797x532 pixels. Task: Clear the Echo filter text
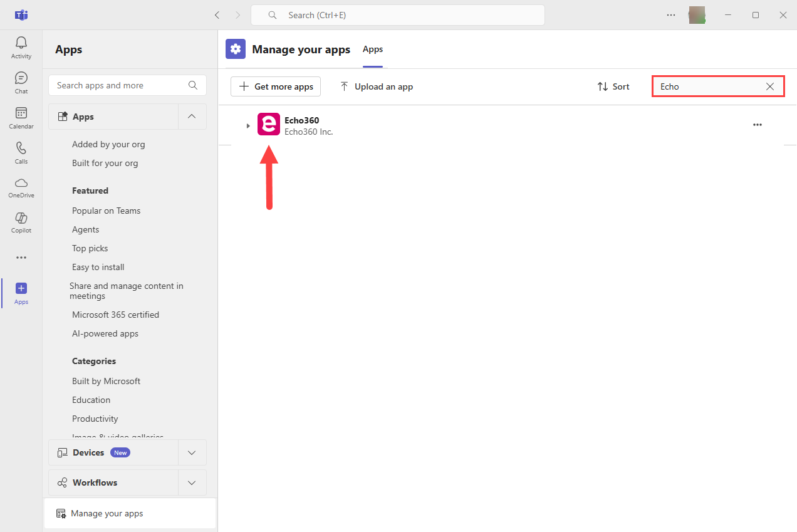tap(770, 86)
